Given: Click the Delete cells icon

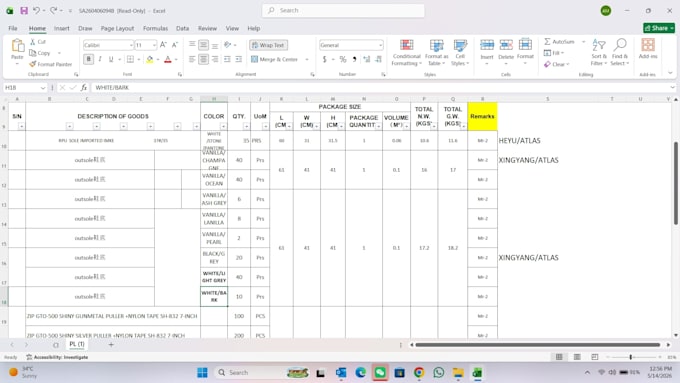Looking at the screenshot, I should 506,45.
